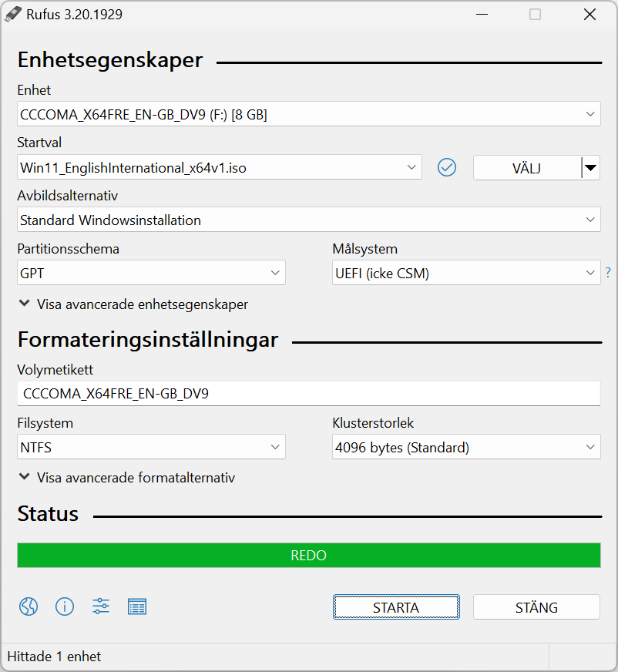Open the language globe icon
The width and height of the screenshot is (618, 672).
(x=29, y=606)
